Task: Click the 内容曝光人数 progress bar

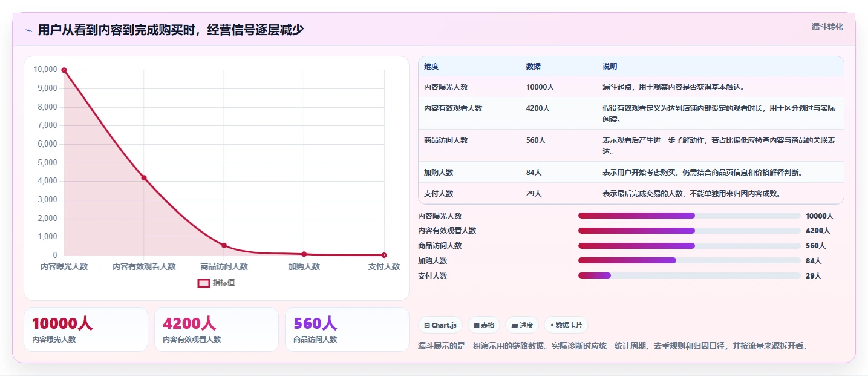Action: [x=690, y=216]
